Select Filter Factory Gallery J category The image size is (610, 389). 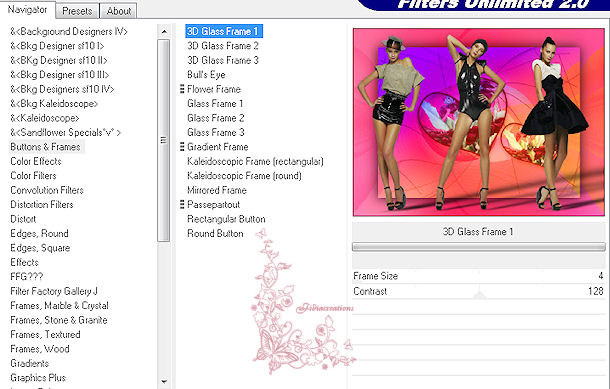54,291
